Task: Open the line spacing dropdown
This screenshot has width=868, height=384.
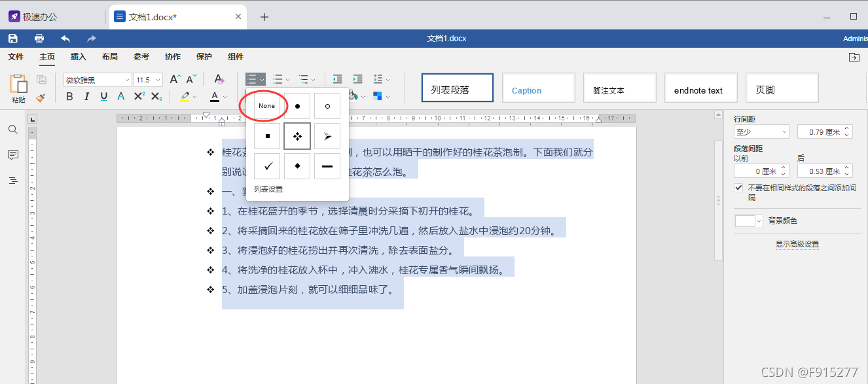Action: point(387,80)
